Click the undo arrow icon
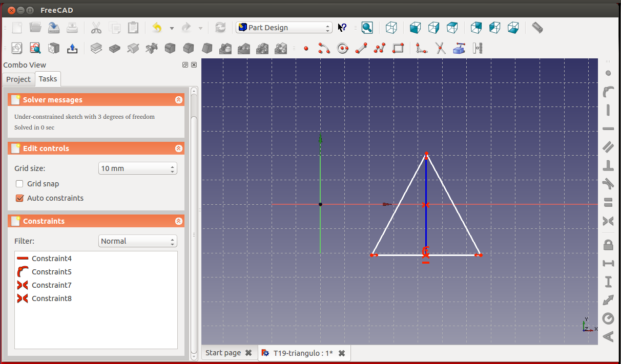The width and height of the screenshot is (621, 364). click(x=157, y=28)
